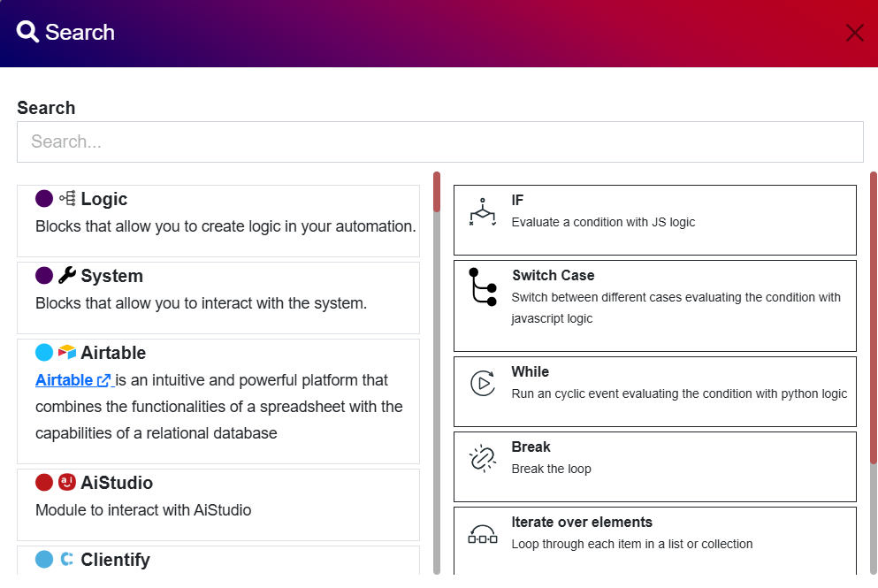Click inside the Search text field
The image size is (878, 588).
point(439,141)
